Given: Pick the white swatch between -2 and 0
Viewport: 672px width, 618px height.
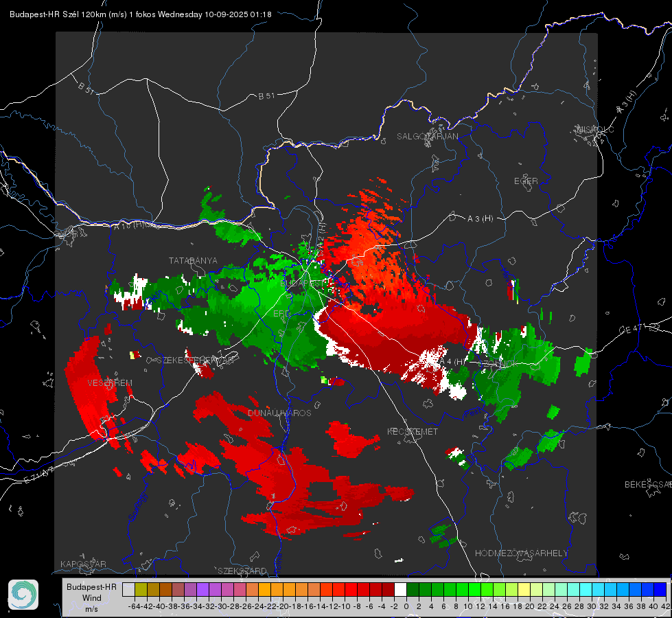Looking at the screenshot, I should pos(400,590).
